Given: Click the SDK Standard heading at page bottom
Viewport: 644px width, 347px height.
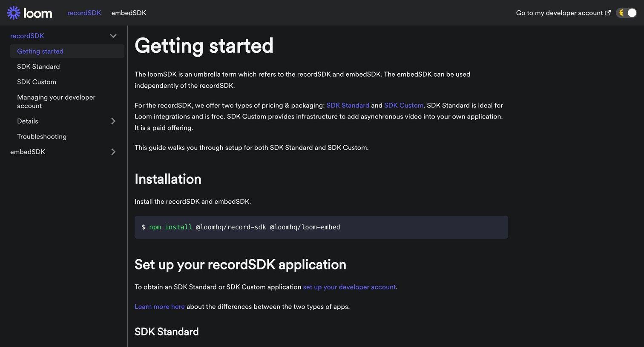Looking at the screenshot, I should coord(167,332).
